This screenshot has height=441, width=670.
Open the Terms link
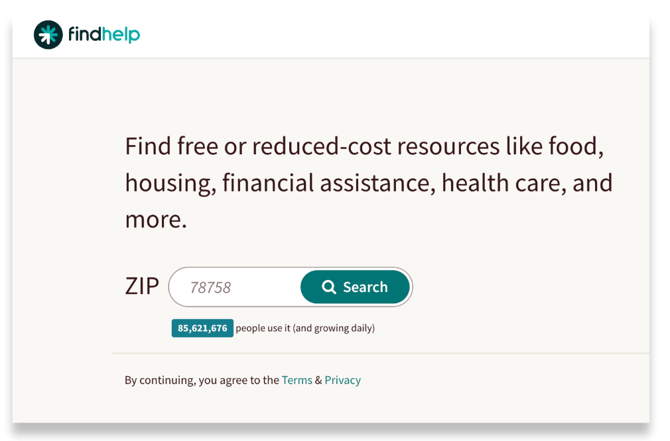tap(297, 380)
